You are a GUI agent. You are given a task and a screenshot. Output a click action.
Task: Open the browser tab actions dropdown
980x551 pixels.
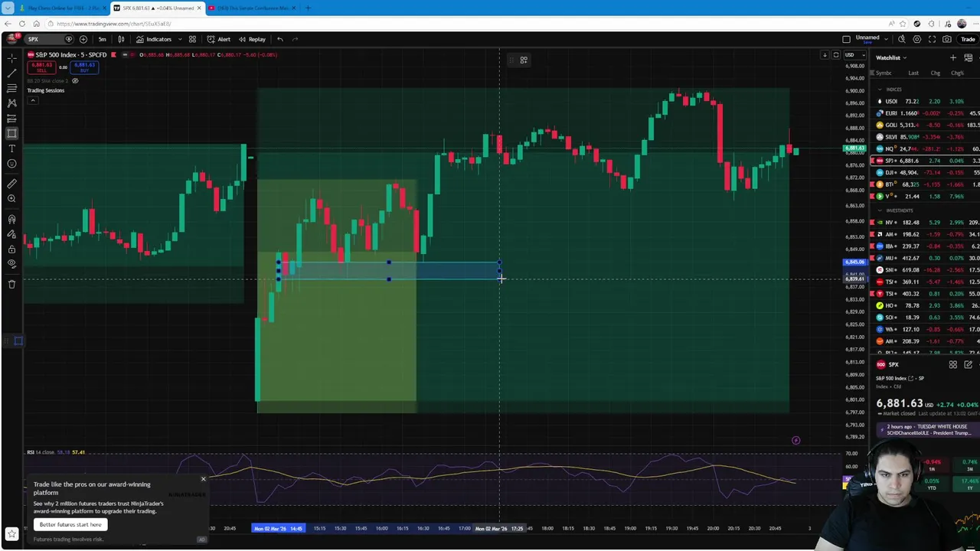(x=8, y=8)
